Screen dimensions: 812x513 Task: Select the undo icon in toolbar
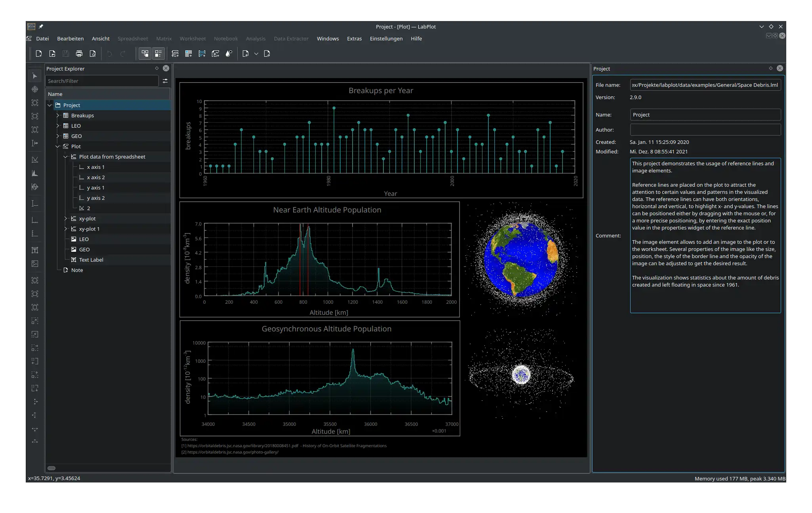(x=109, y=53)
